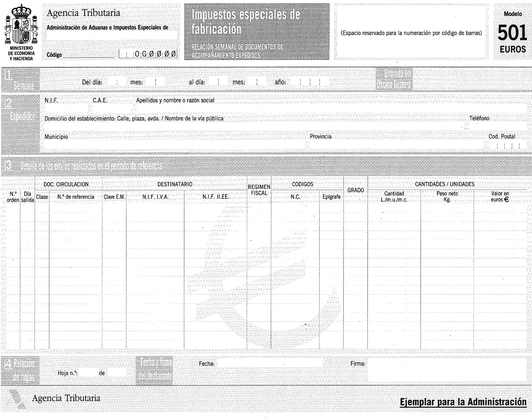The width and height of the screenshot is (532, 418).
Task: Click the 'Valor en euros' column header
Action: pos(500,196)
